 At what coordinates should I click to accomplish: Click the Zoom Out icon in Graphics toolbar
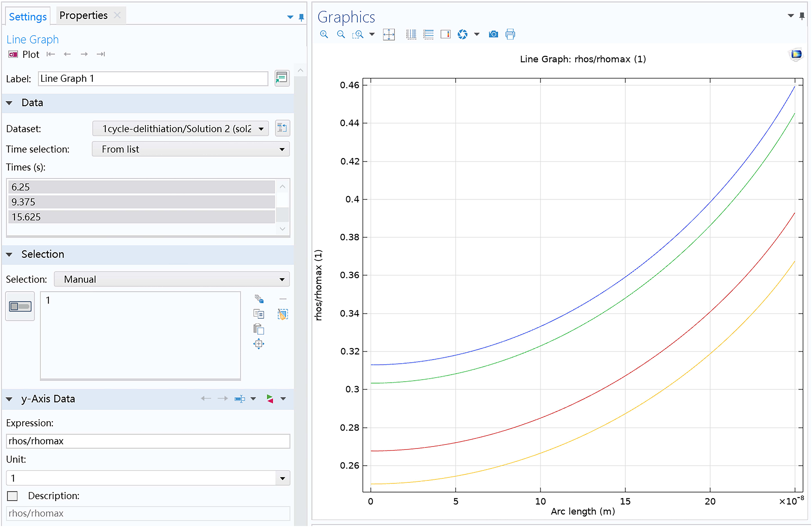pos(341,34)
